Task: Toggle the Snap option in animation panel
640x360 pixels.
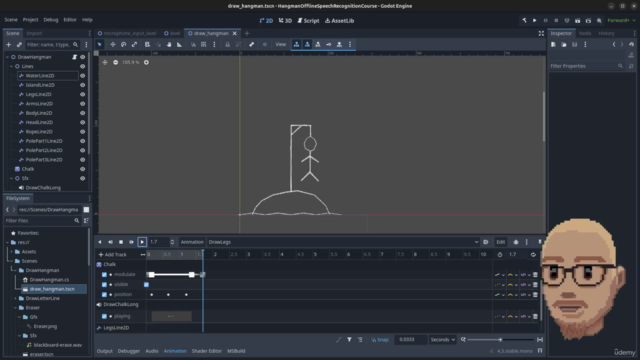Action: pyautogui.click(x=380, y=340)
